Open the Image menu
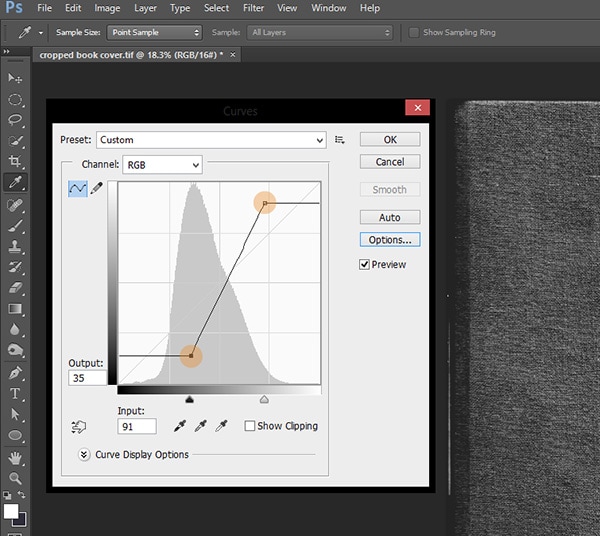This screenshot has height=536, width=600. pyautogui.click(x=107, y=8)
